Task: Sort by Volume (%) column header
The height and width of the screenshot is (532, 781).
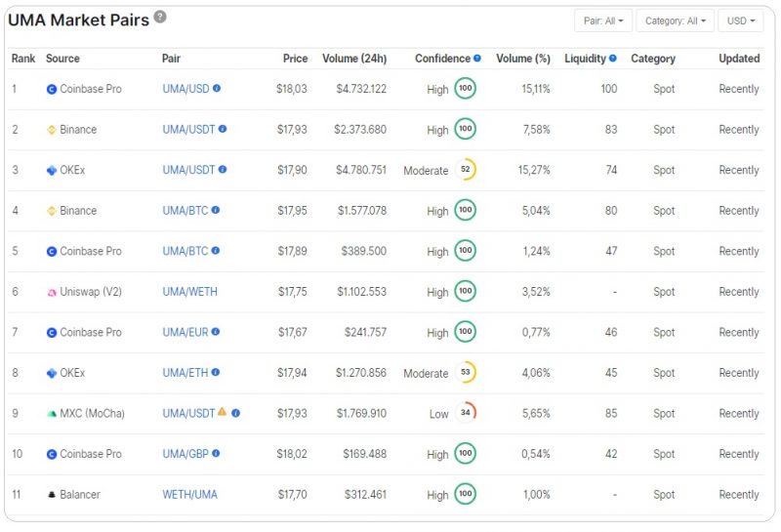Action: click(x=523, y=59)
